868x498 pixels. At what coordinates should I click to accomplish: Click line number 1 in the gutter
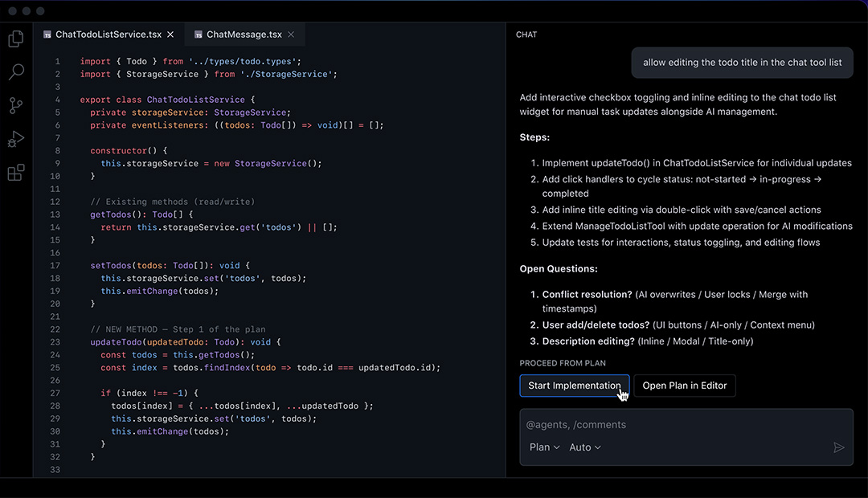pos(58,61)
